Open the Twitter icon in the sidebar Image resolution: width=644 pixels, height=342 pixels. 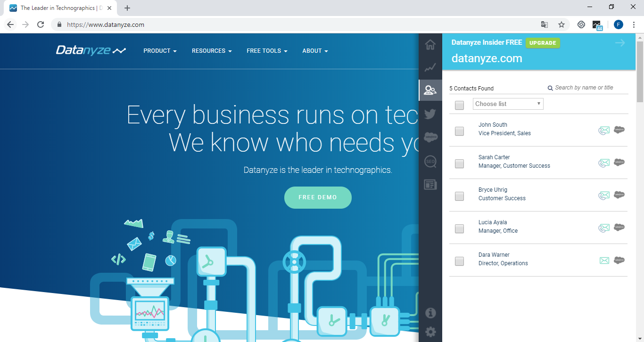430,114
